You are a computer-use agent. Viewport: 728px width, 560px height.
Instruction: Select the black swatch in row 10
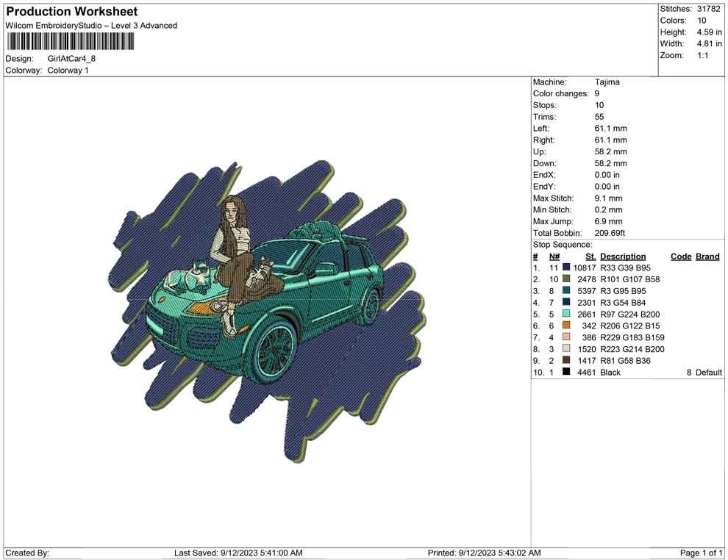pos(566,373)
